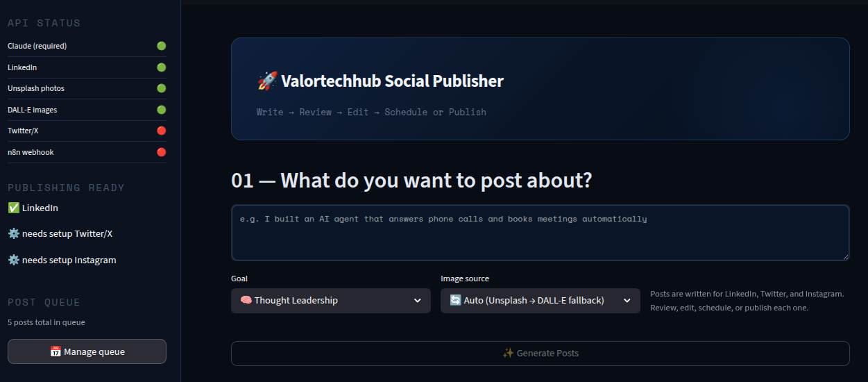This screenshot has height=382, width=868.
Task: Click the gear icon beside needs setup Twitter/X
Action: (x=13, y=233)
